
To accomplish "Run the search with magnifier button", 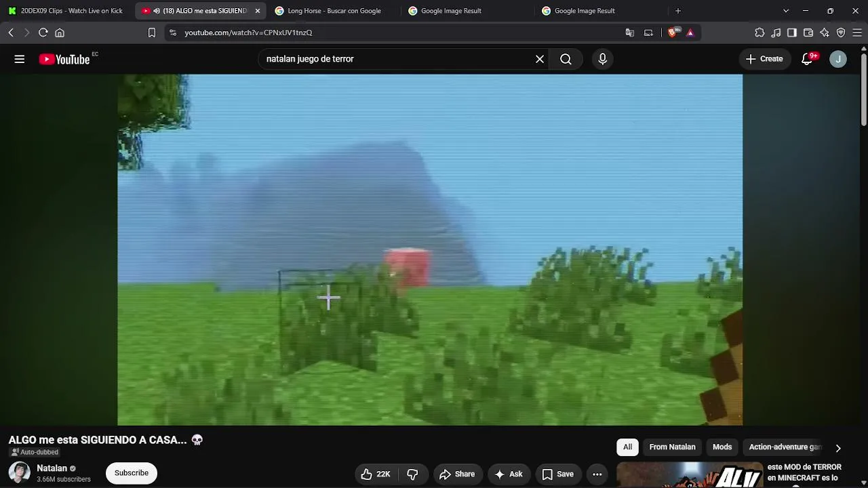I will point(566,59).
